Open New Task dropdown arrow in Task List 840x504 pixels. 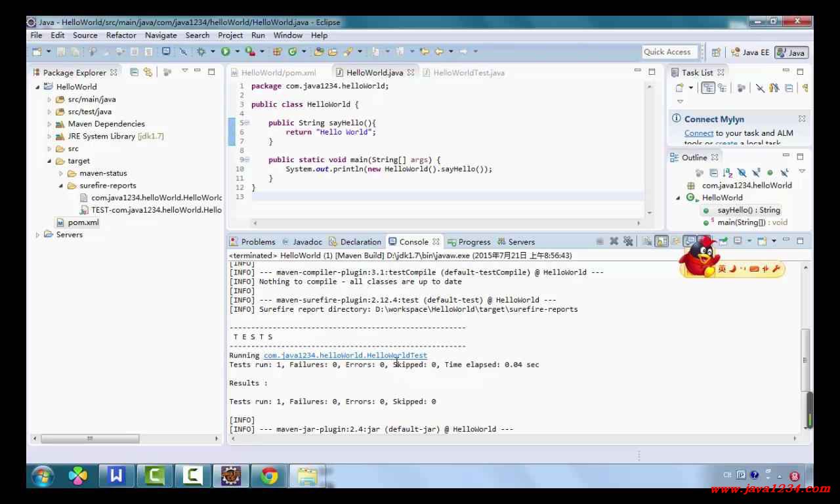(x=691, y=87)
